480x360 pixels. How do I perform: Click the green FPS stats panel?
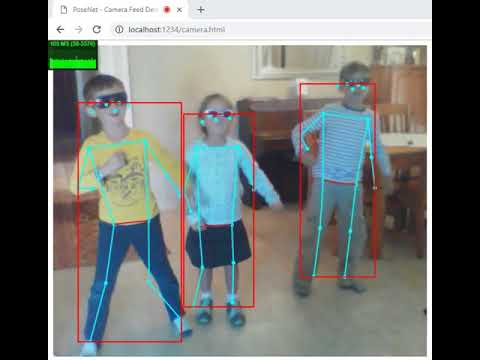(x=73, y=55)
